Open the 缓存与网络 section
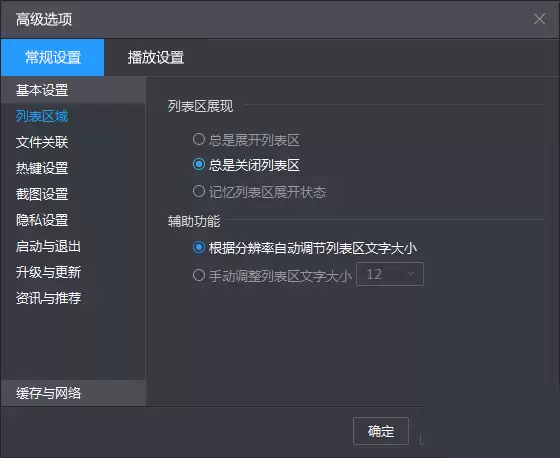The image size is (560, 458). 73,393
